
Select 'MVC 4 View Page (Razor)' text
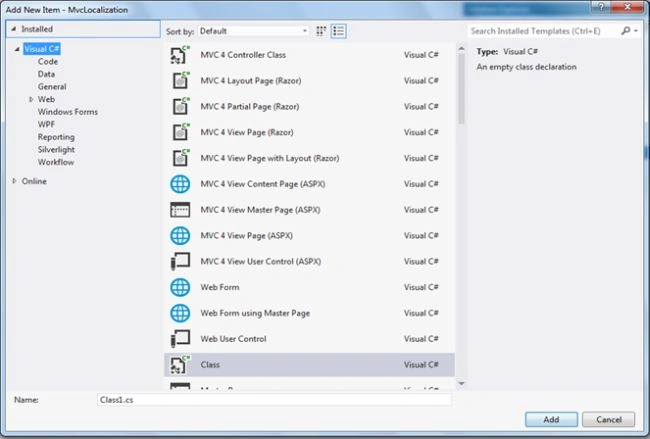click(x=247, y=132)
